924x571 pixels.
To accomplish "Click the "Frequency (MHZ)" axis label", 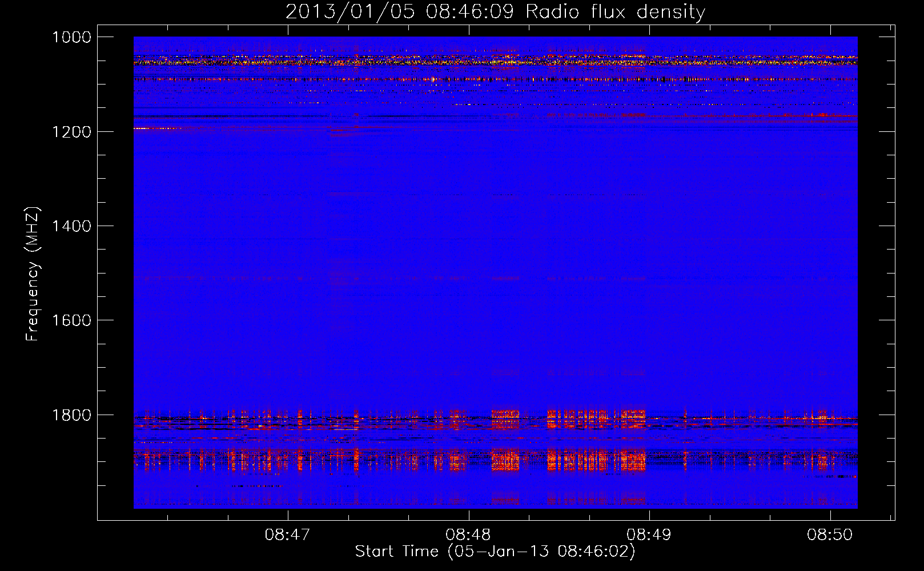I will [x=33, y=274].
